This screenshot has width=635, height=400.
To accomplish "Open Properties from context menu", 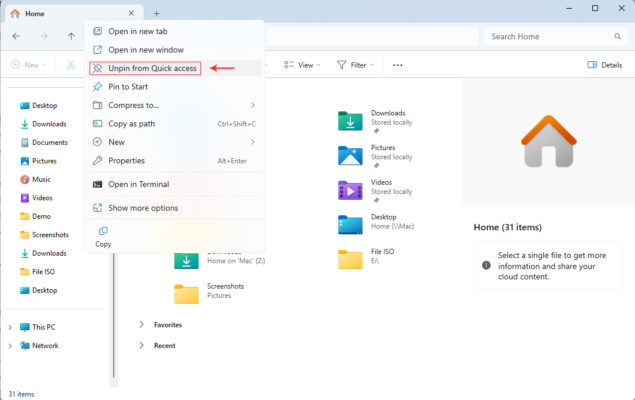I will tap(175, 161).
